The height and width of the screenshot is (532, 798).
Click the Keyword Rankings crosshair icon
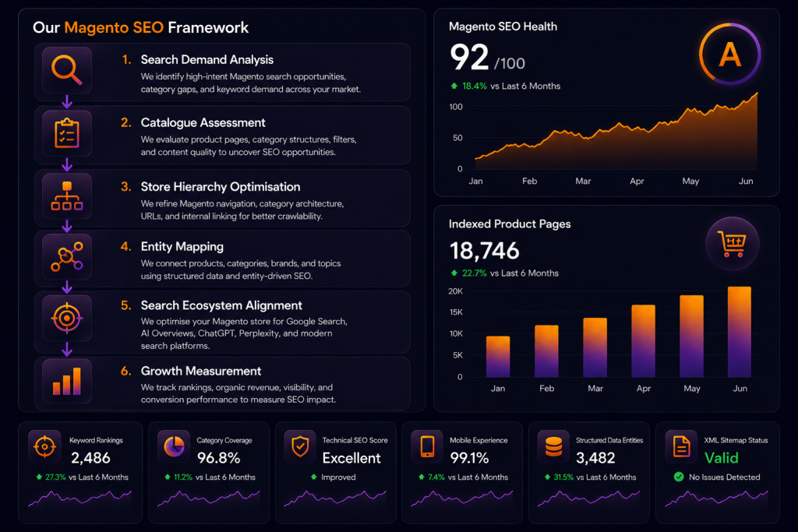click(44, 446)
